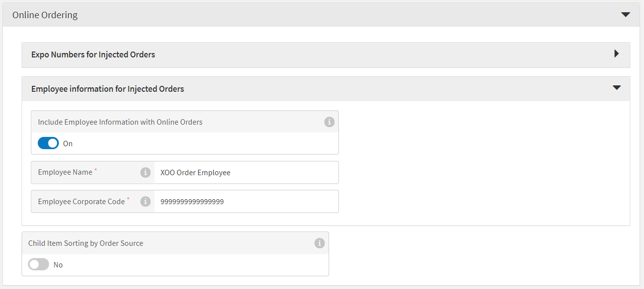This screenshot has width=644, height=289.
Task: Click the info icon for Child Item Sorting
Action: point(319,243)
